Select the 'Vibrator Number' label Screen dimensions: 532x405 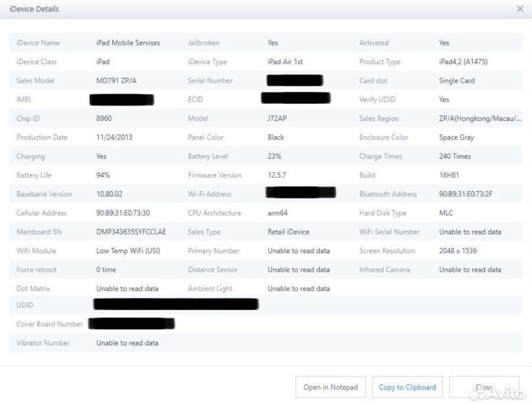[x=43, y=343]
